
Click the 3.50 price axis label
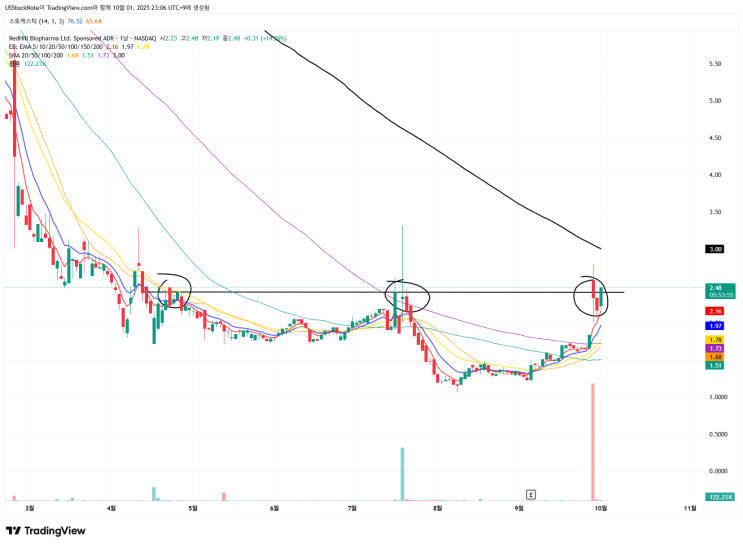point(715,212)
